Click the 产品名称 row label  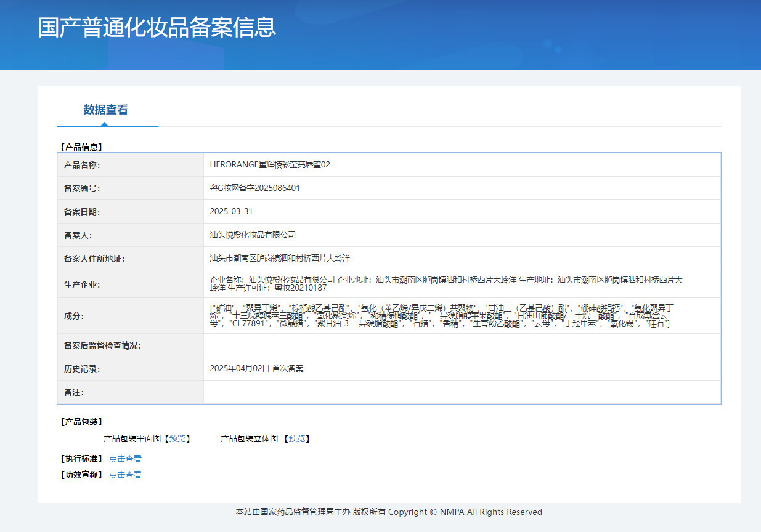pyautogui.click(x=82, y=165)
